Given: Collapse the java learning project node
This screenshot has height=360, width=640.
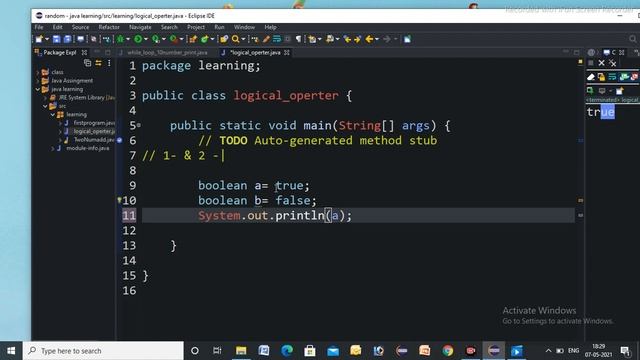Looking at the screenshot, I should point(38,89).
